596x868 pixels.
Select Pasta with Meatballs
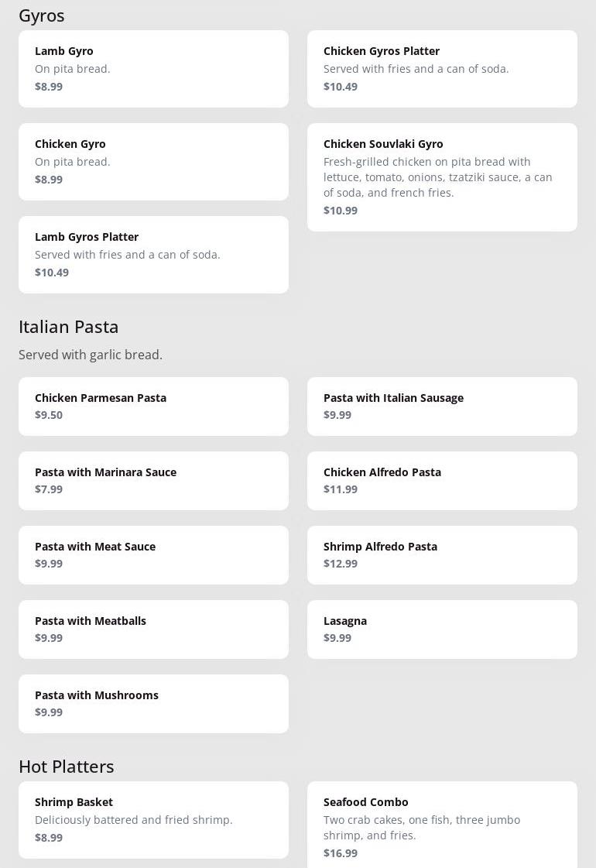click(153, 630)
